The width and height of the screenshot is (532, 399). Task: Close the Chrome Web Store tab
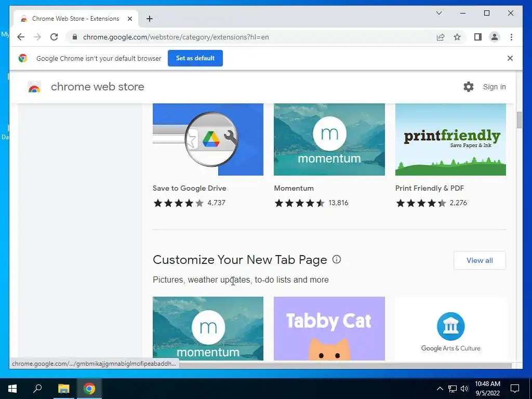(x=129, y=19)
